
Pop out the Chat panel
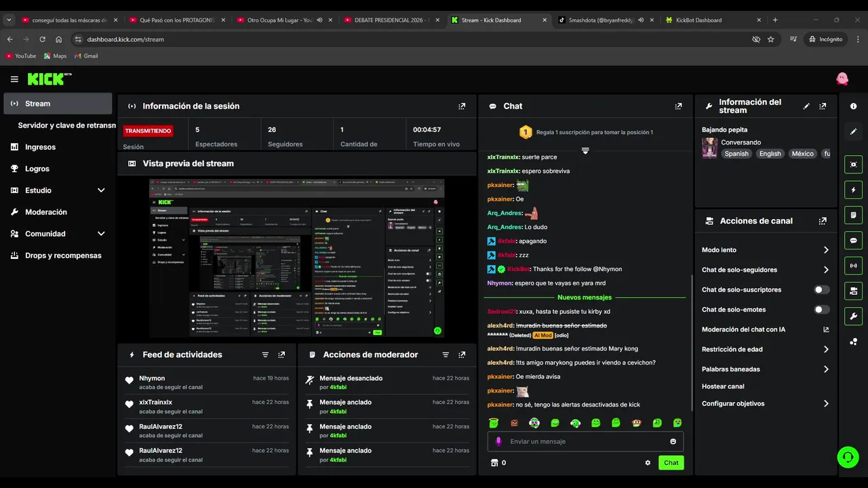pos(678,106)
